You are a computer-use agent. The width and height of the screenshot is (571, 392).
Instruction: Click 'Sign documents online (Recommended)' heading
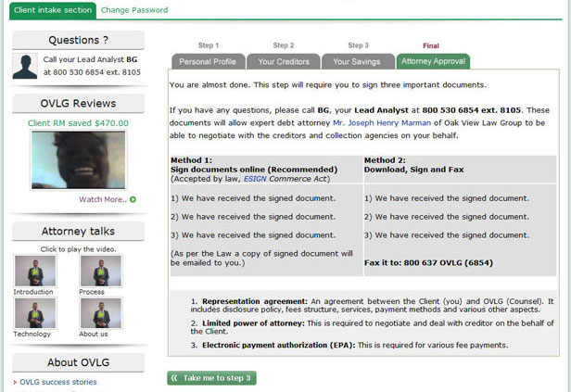pyautogui.click(x=254, y=170)
